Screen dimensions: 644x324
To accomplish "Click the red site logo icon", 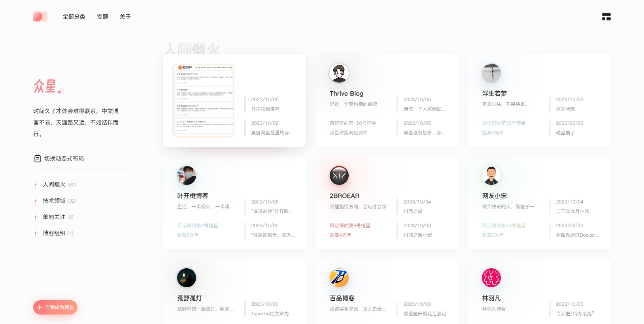I will (40, 17).
